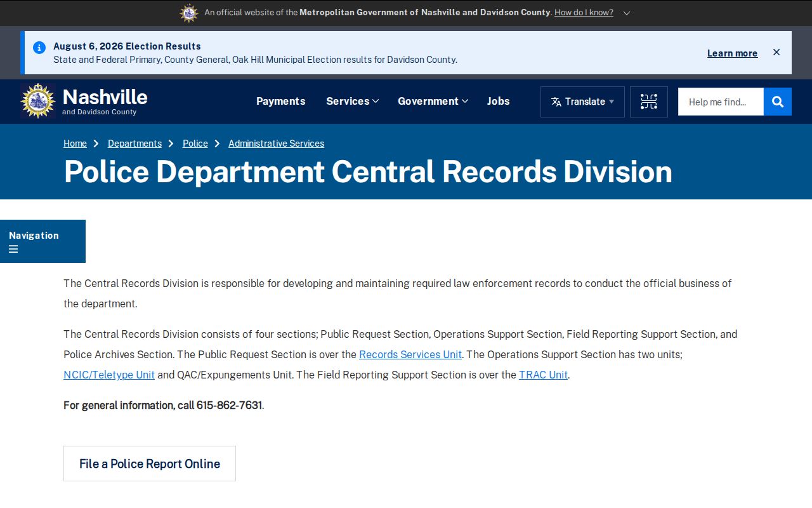Click the info icon in election banner
This screenshot has width=812, height=508.
coord(39,48)
